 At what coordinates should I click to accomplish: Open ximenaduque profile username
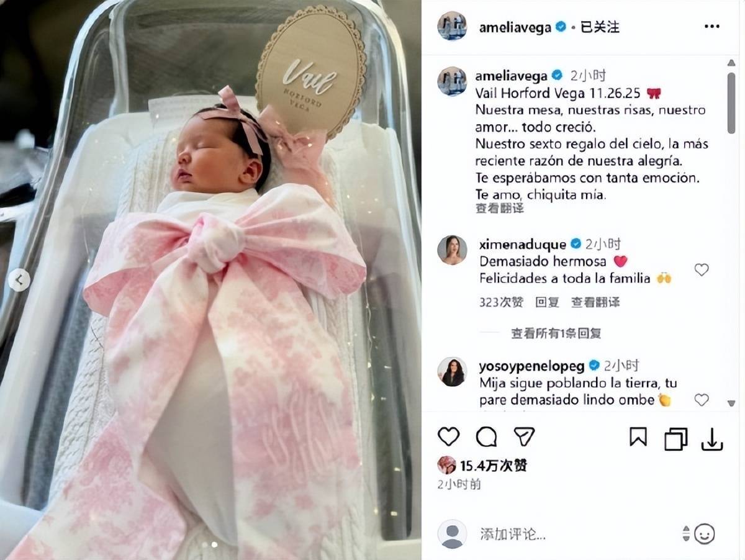(523, 244)
